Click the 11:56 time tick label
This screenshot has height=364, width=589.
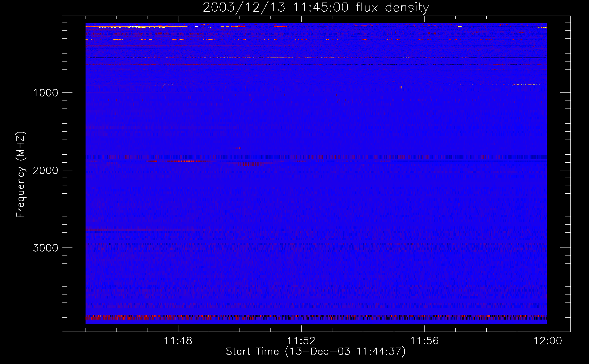[424, 341]
